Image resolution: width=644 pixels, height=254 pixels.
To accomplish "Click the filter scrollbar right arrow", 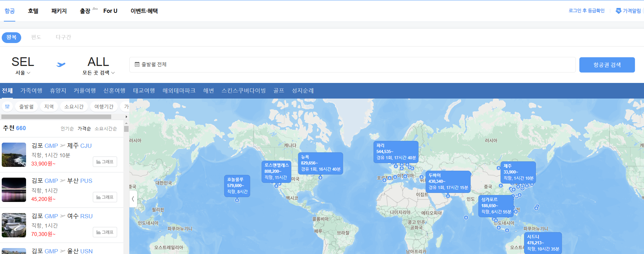I will click(126, 117).
